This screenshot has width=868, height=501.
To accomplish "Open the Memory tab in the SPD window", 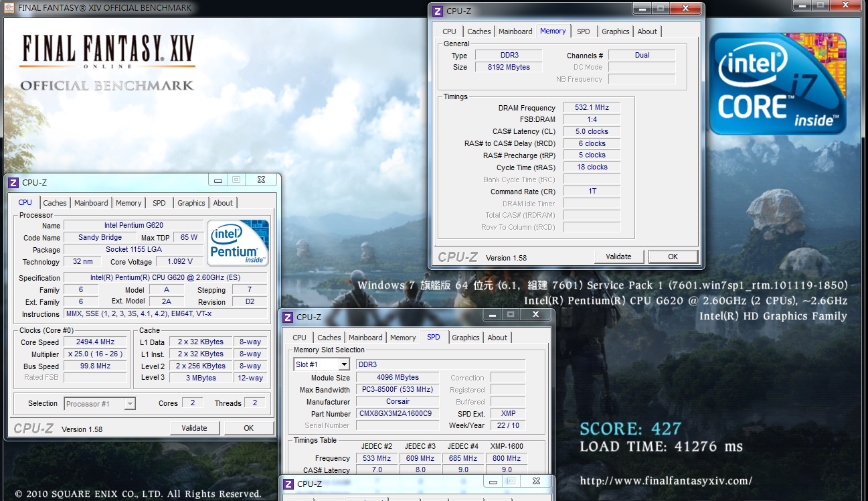I will coord(403,338).
